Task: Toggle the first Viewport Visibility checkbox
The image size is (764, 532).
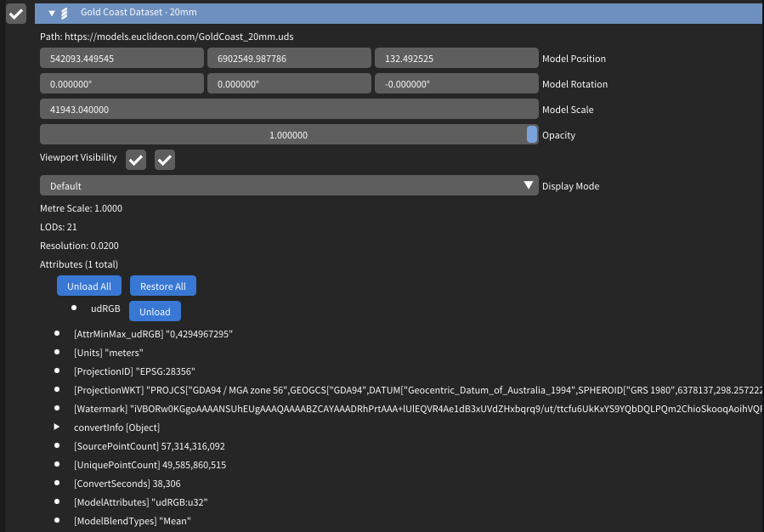Action: [x=136, y=160]
